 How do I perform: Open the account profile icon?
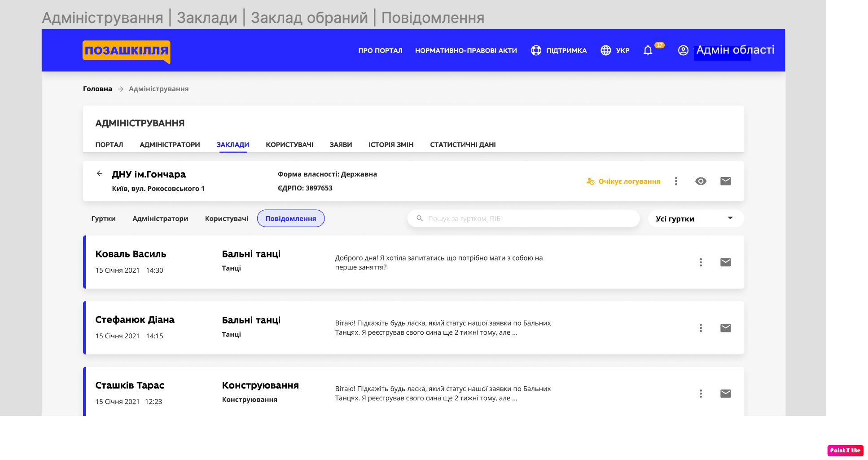tap(683, 50)
